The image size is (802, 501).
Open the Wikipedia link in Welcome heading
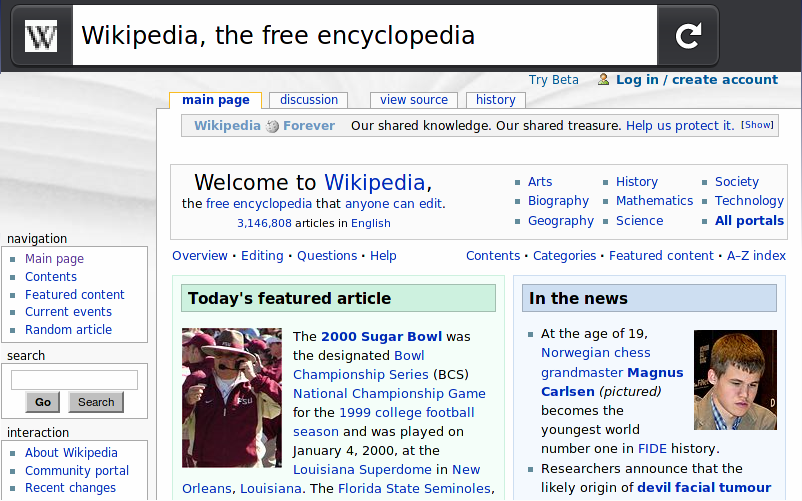tap(374, 183)
